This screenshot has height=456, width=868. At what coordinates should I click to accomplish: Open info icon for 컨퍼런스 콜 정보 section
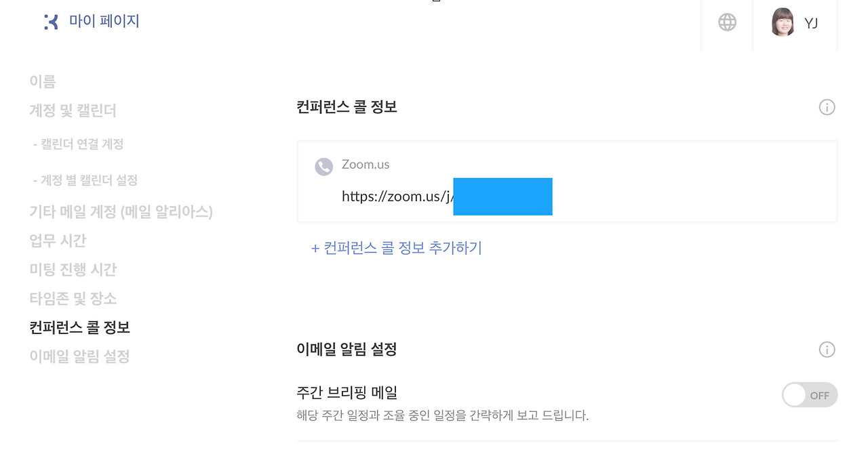tap(827, 107)
